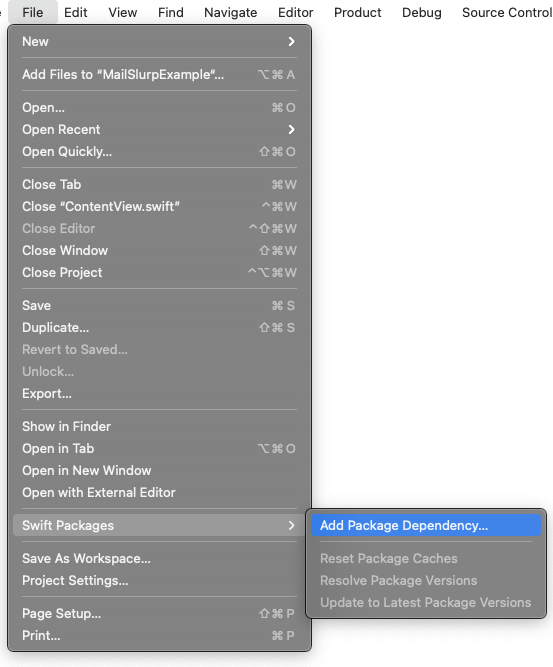Expand the Swift Packages submenu chevron
The image size is (553, 667).
291,525
